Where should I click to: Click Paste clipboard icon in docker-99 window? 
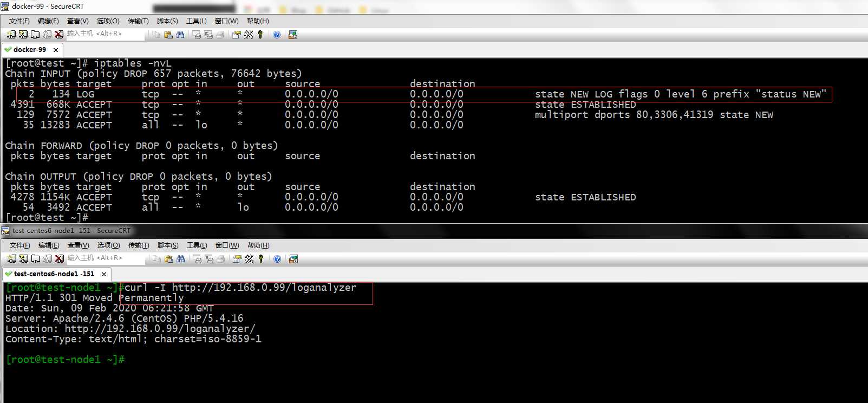[168, 34]
